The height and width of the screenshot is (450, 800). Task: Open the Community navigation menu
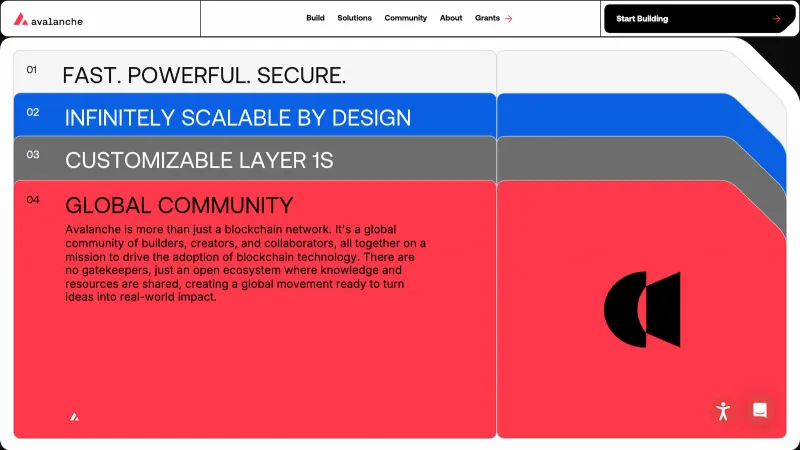click(x=405, y=18)
